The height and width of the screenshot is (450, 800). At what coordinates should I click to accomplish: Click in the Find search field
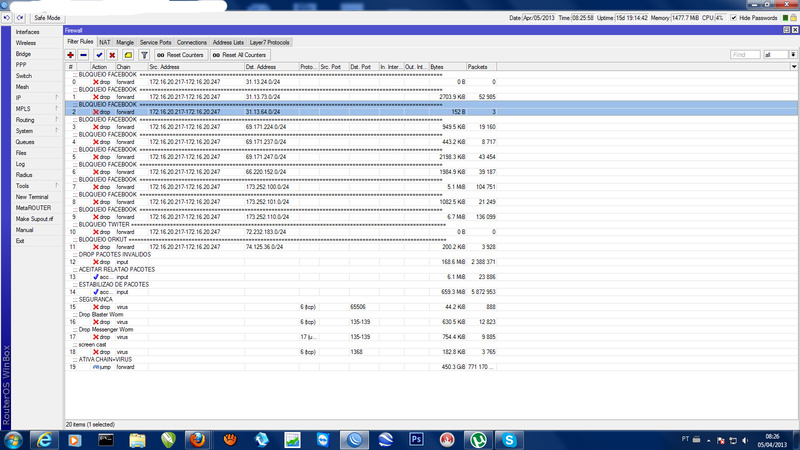point(745,55)
